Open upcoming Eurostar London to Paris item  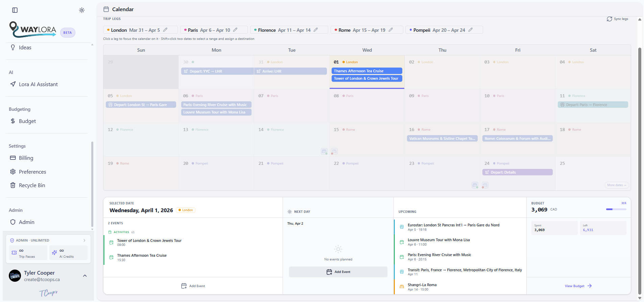pyautogui.click(x=460, y=227)
